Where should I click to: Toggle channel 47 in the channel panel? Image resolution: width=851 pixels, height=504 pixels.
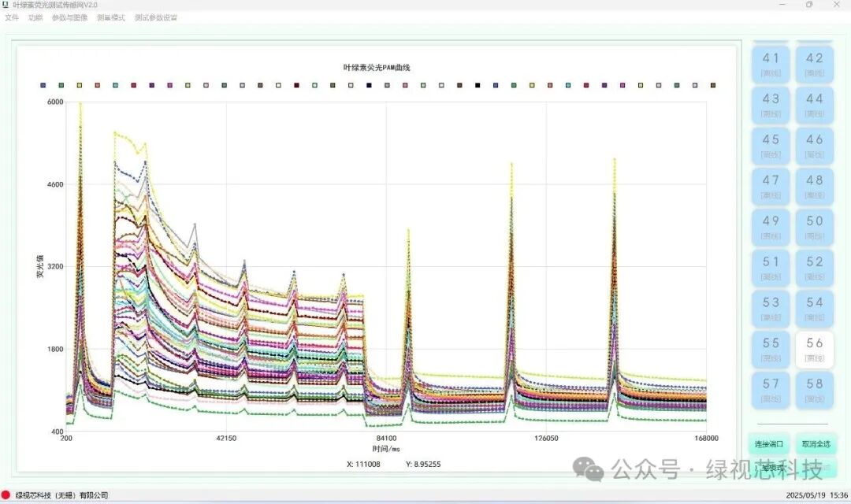(770, 186)
